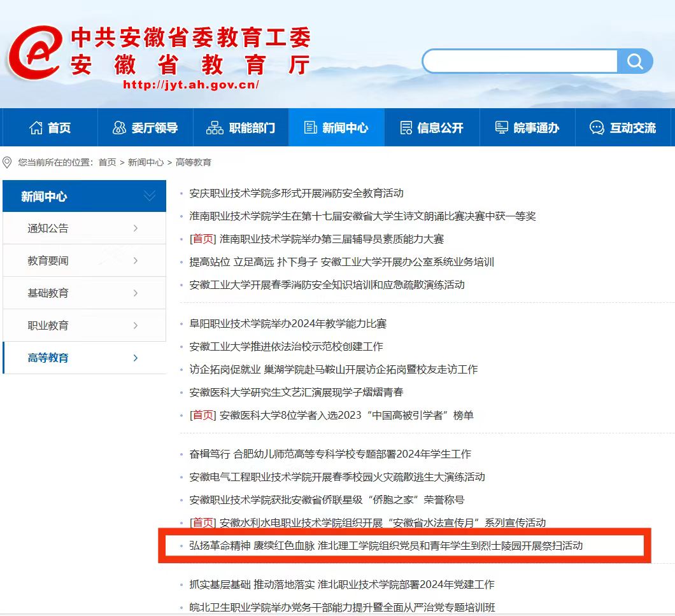
Task: Open the 安庆职业技术学院 消防安全教育 article
Action: [296, 193]
